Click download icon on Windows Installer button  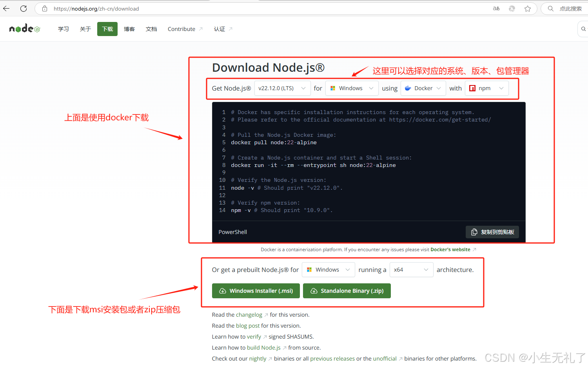pos(223,291)
